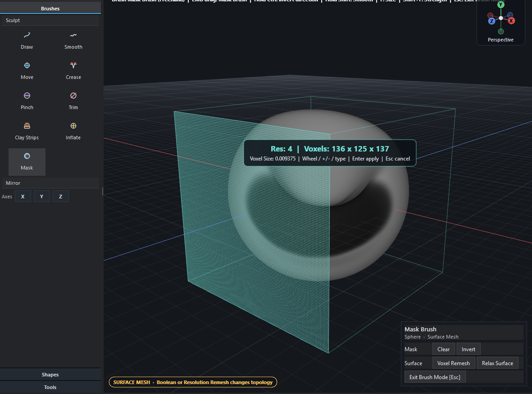Open the Tools panel tab
Image resolution: width=532 pixels, height=394 pixels.
(50, 387)
